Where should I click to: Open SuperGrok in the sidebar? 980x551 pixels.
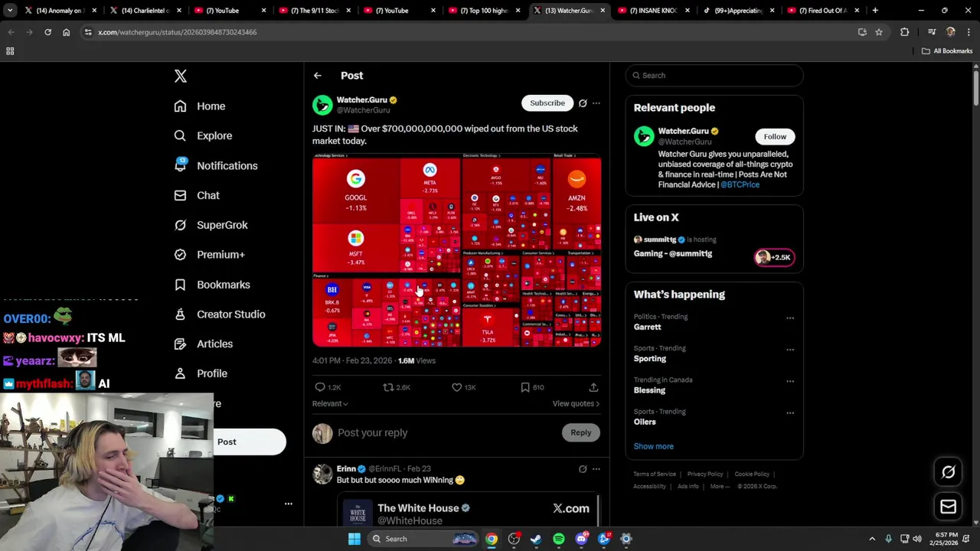click(211, 225)
